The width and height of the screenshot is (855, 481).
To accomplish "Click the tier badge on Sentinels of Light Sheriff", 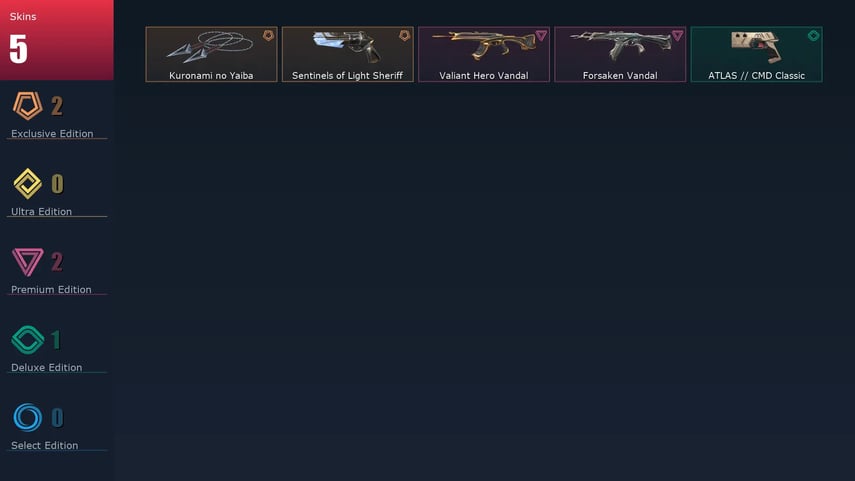I will tap(405, 35).
